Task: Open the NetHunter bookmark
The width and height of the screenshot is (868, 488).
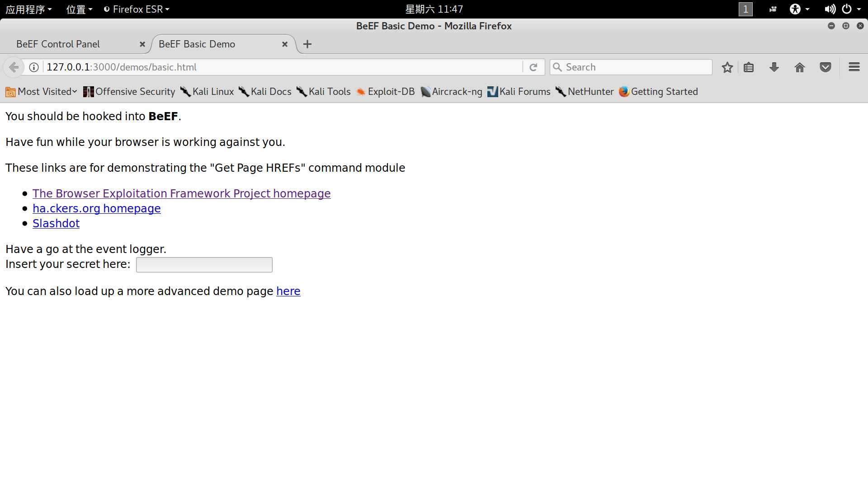Action: pyautogui.click(x=585, y=92)
